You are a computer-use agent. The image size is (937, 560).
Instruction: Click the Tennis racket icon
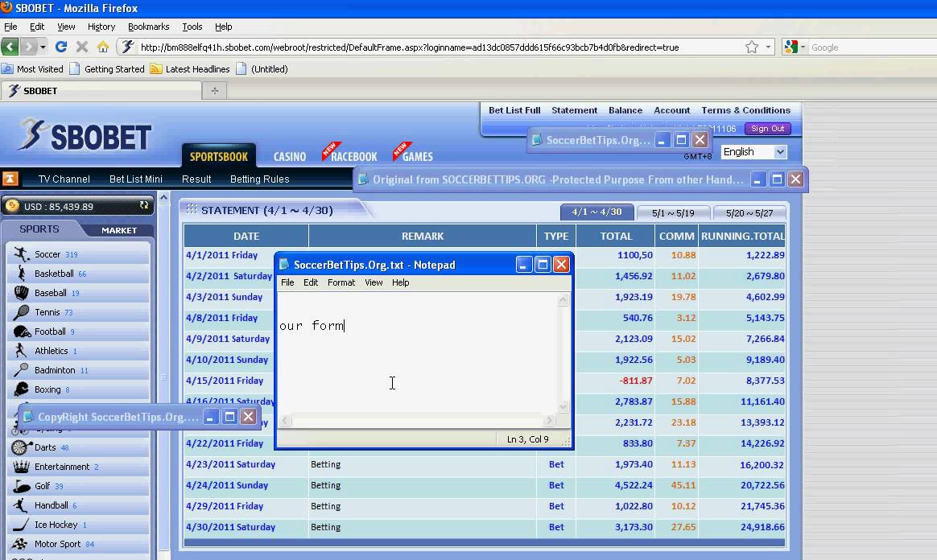(22, 312)
